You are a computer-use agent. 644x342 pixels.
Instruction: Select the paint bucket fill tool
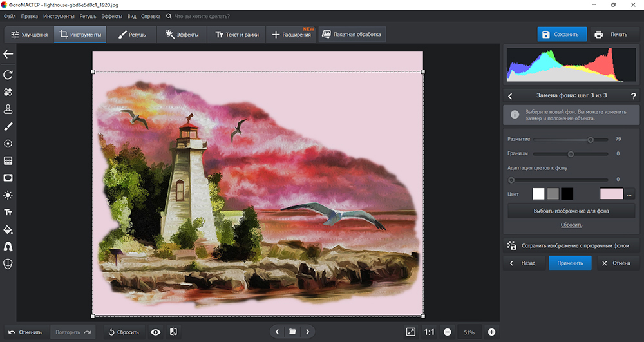pos(8,229)
